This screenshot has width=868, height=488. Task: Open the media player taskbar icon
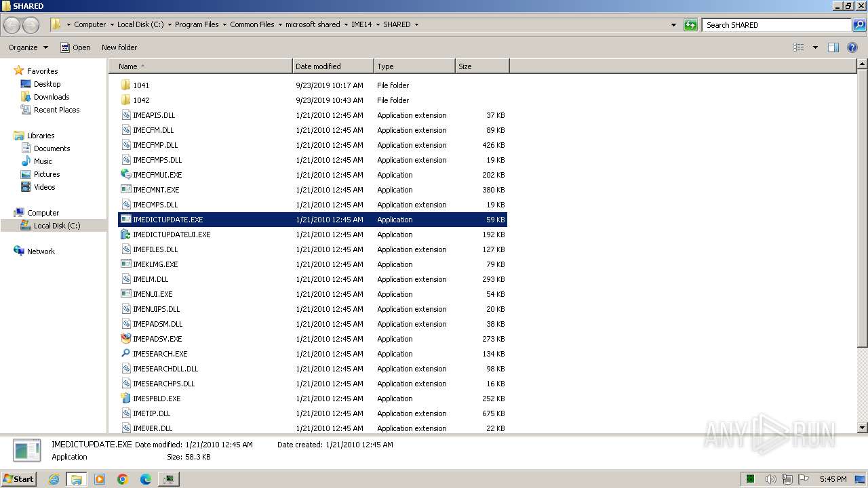[x=100, y=479]
